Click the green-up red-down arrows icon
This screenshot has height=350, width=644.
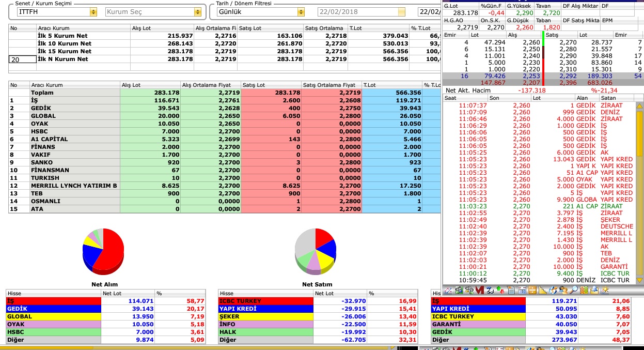pos(500,291)
